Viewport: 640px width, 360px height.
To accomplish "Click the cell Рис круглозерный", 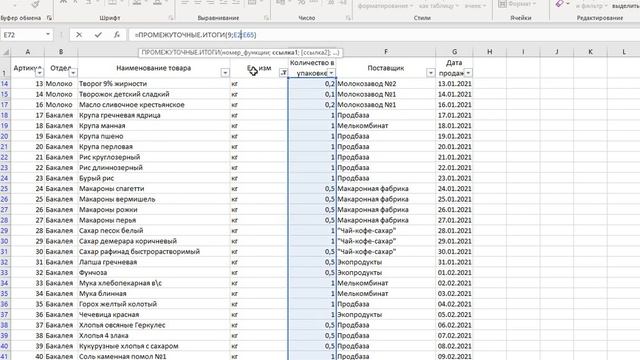I will [x=153, y=157].
